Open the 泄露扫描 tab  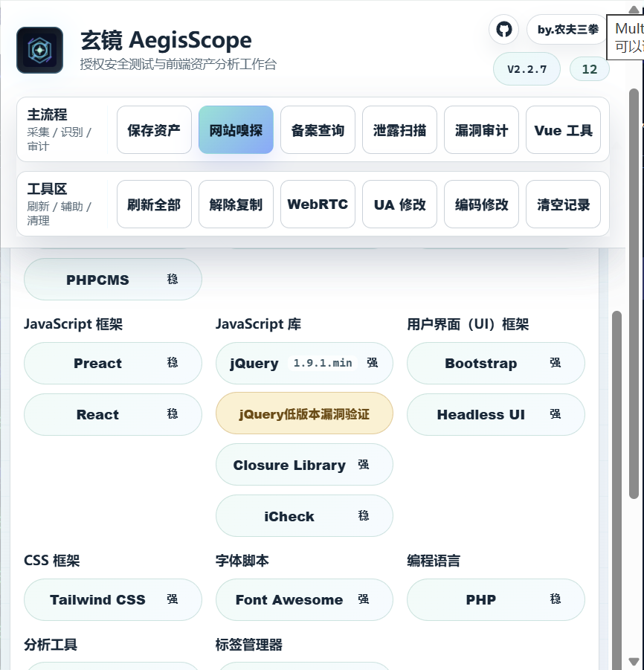tap(399, 130)
